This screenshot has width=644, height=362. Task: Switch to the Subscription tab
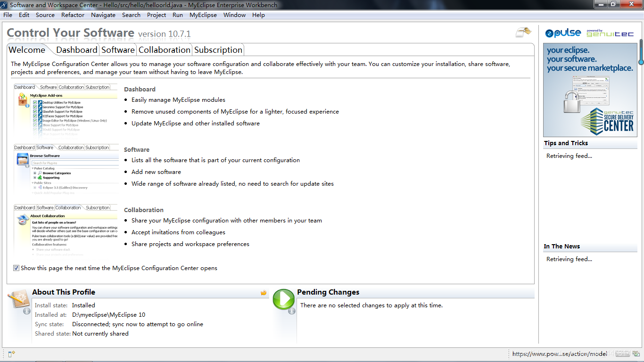pos(218,49)
